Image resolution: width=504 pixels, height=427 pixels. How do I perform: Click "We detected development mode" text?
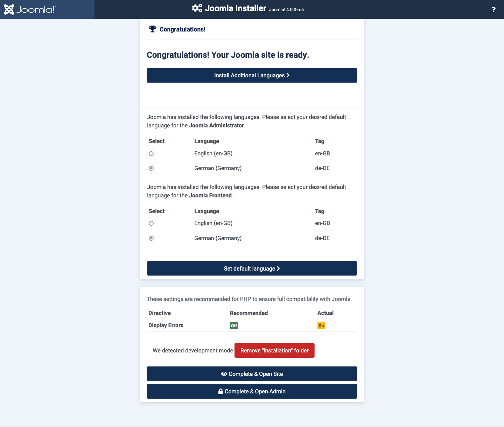coord(193,350)
